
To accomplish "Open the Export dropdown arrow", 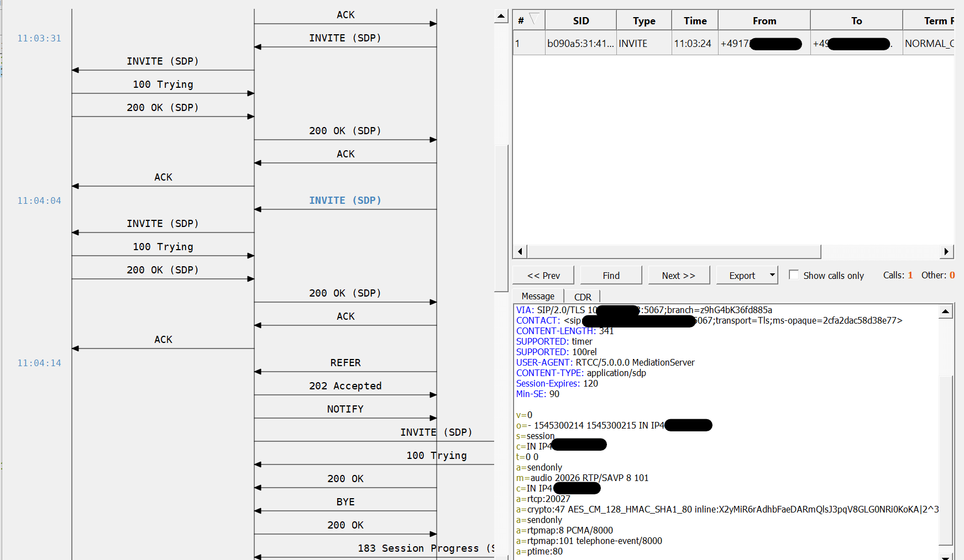I will point(772,275).
